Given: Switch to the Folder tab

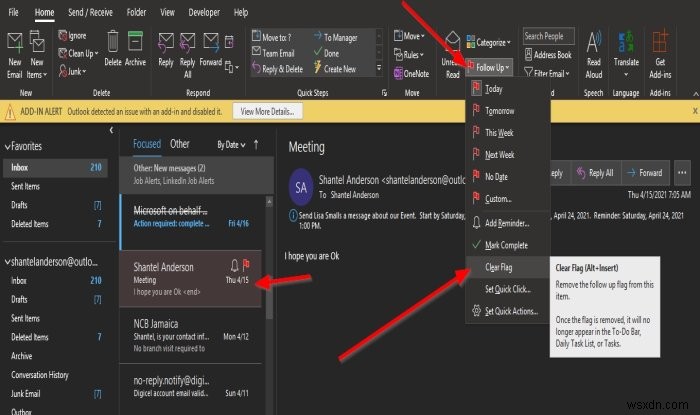Looking at the screenshot, I should (136, 12).
